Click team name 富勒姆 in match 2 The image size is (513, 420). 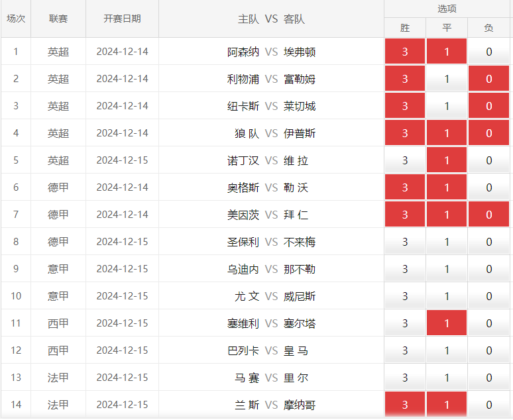coord(300,79)
